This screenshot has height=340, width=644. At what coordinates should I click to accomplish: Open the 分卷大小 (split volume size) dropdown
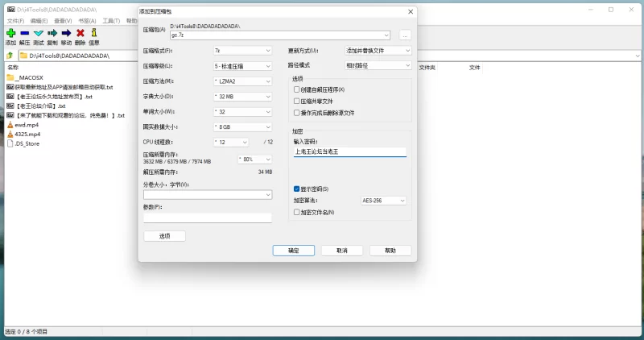point(208,194)
